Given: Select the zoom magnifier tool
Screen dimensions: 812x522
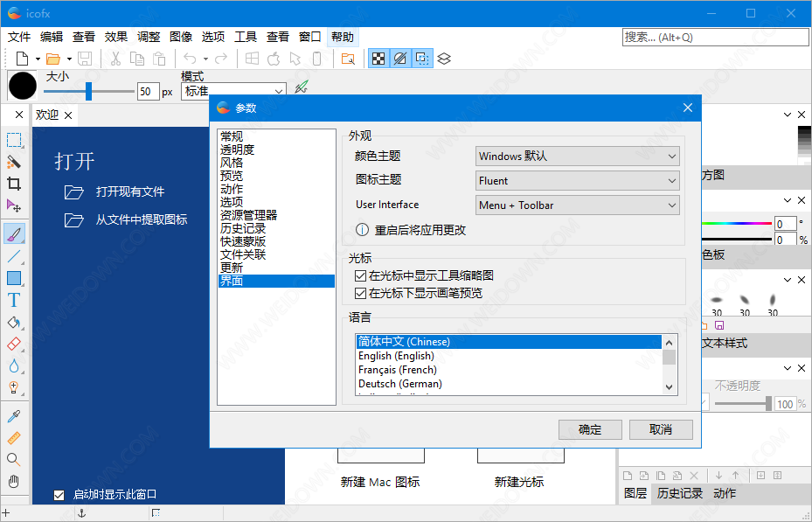Looking at the screenshot, I should (14, 459).
